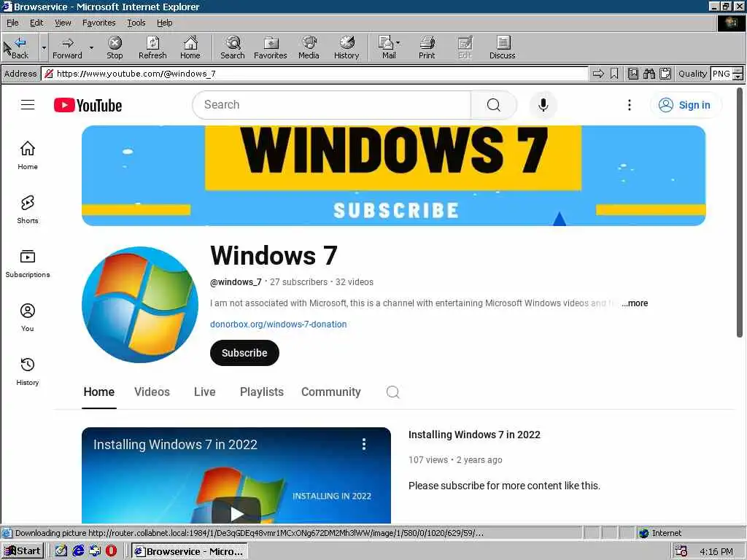Refresh the current page
The height and width of the screenshot is (560, 747).
152,47
